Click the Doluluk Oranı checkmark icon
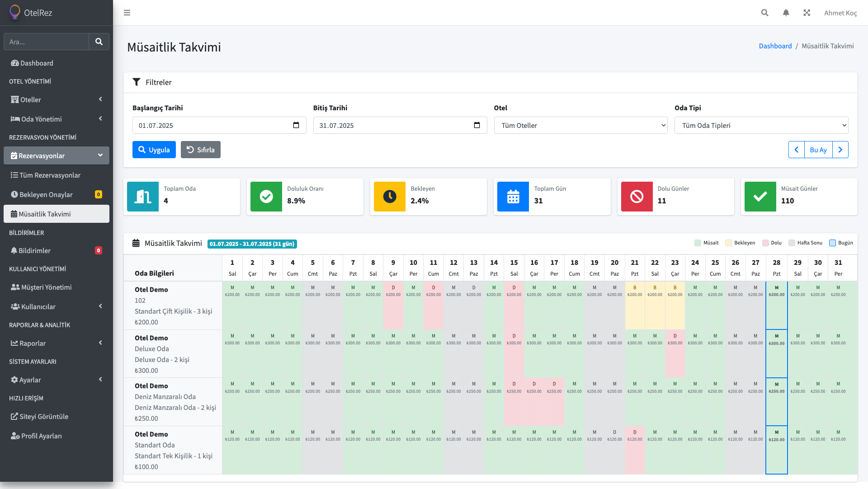The image size is (868, 489). pyautogui.click(x=266, y=197)
